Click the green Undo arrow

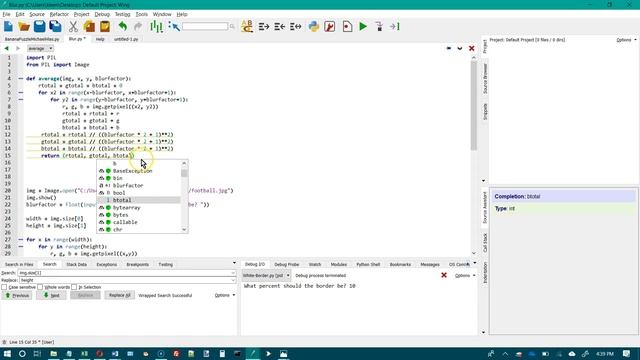[x=122, y=27]
